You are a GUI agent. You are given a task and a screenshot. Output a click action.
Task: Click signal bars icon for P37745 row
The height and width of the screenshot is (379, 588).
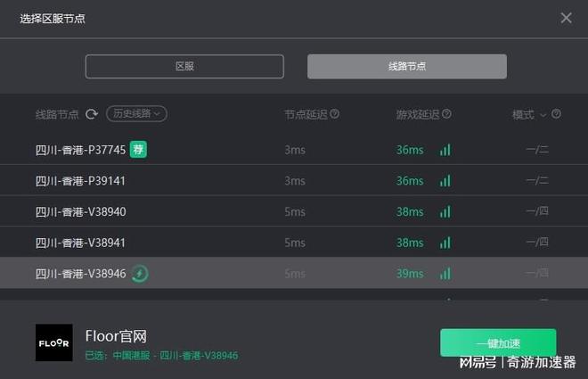pos(445,150)
